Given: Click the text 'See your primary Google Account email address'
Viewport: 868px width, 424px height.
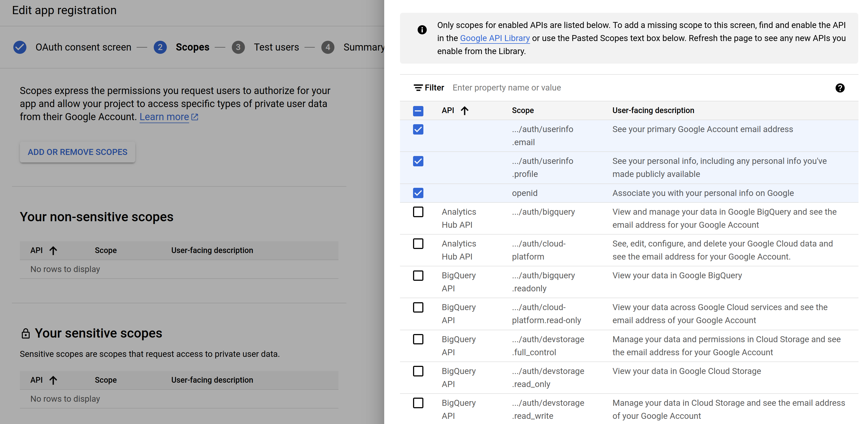Looking at the screenshot, I should click(x=703, y=129).
